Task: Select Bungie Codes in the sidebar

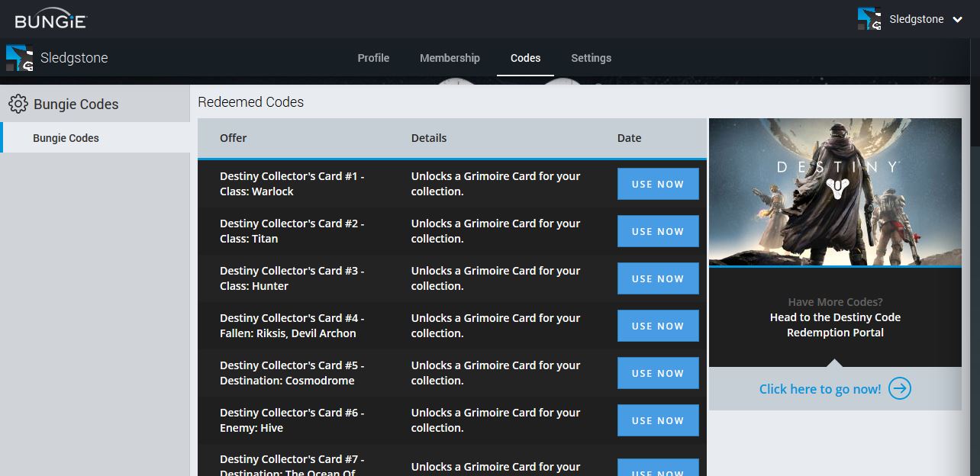Action: point(95,138)
